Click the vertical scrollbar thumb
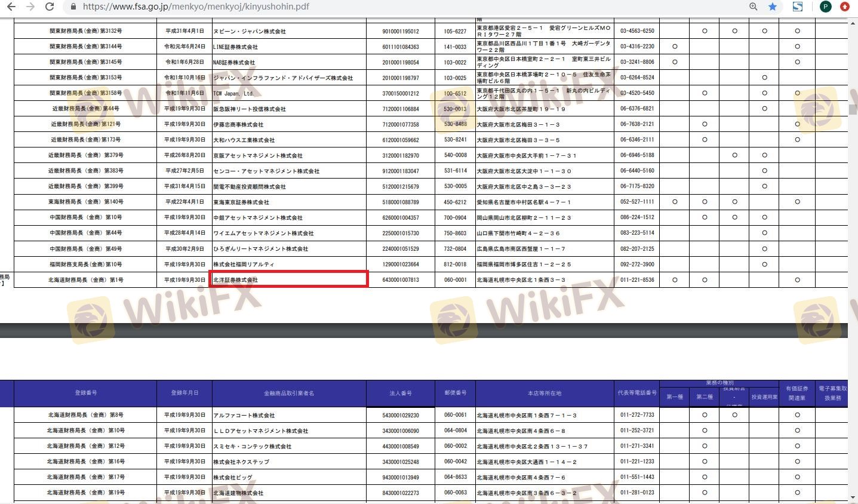This screenshot has height=504, width=858. pyautogui.click(x=853, y=110)
